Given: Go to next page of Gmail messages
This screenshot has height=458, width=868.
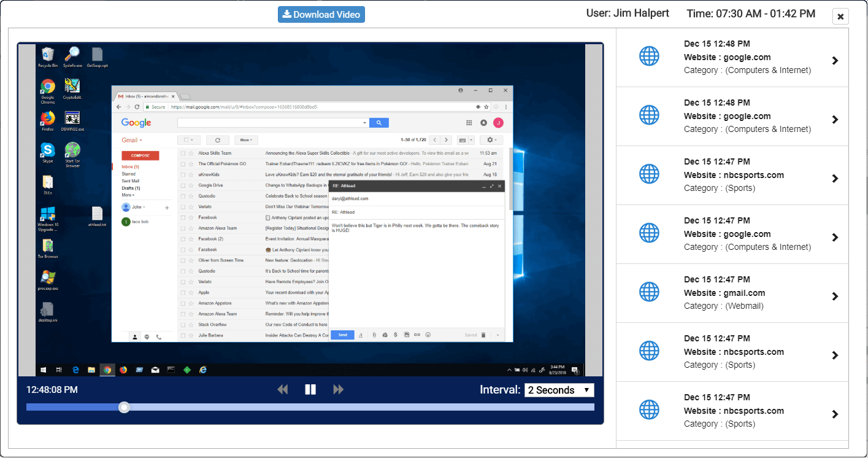Looking at the screenshot, I should (447, 140).
